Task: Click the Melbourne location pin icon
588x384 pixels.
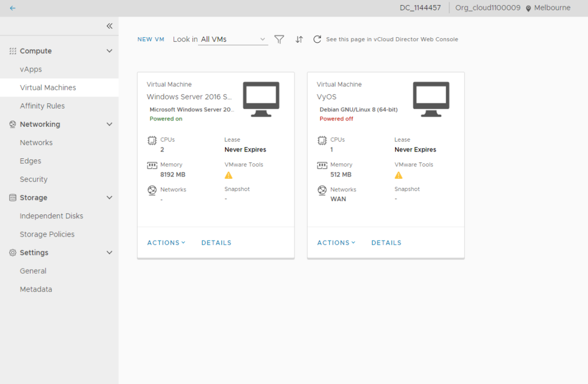Action: (528, 8)
